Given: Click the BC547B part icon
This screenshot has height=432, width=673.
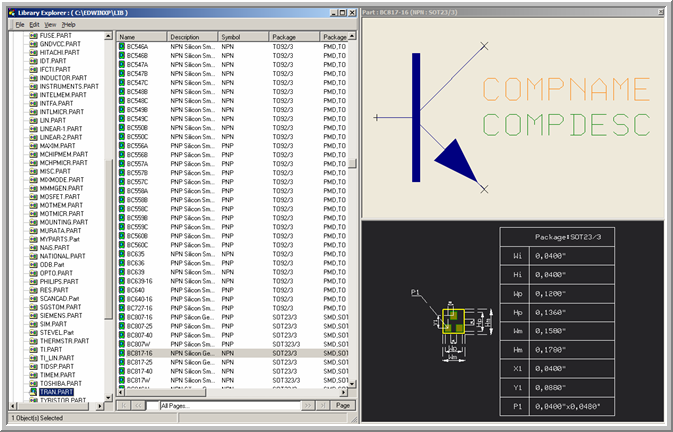Looking at the screenshot, I should tap(122, 73).
